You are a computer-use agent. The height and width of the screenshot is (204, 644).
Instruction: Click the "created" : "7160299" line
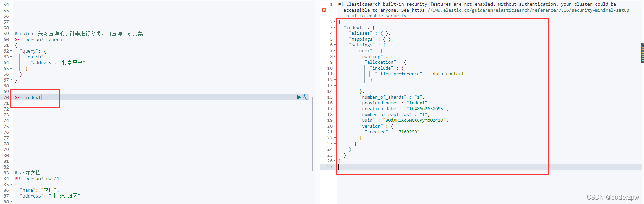point(392,132)
